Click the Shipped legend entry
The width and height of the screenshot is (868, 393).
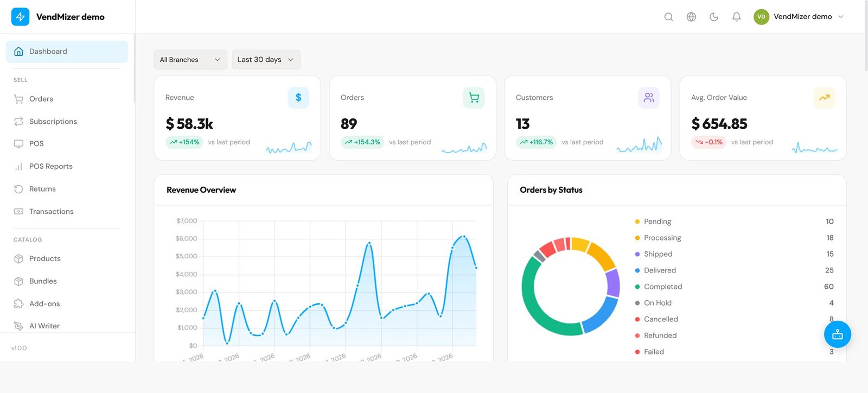click(734, 254)
